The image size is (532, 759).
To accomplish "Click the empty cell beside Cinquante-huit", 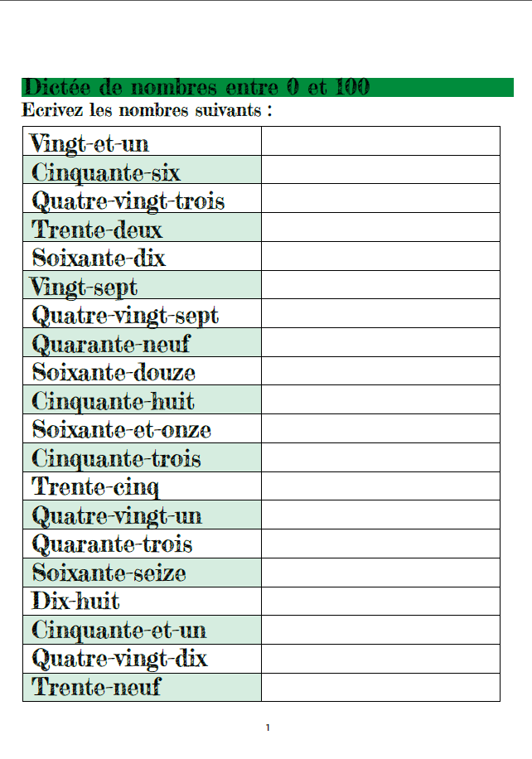I will coord(380,400).
